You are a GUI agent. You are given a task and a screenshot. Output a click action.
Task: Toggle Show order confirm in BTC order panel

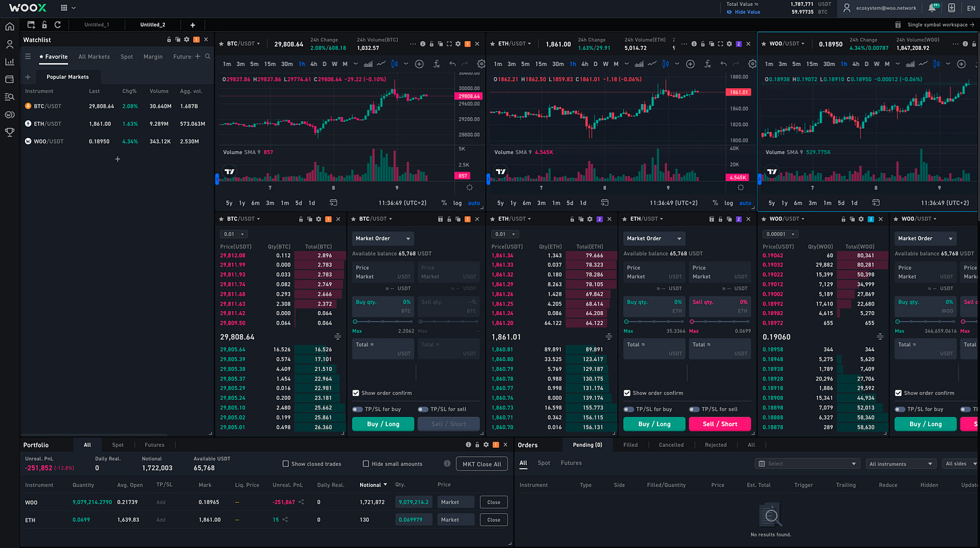pyautogui.click(x=356, y=393)
